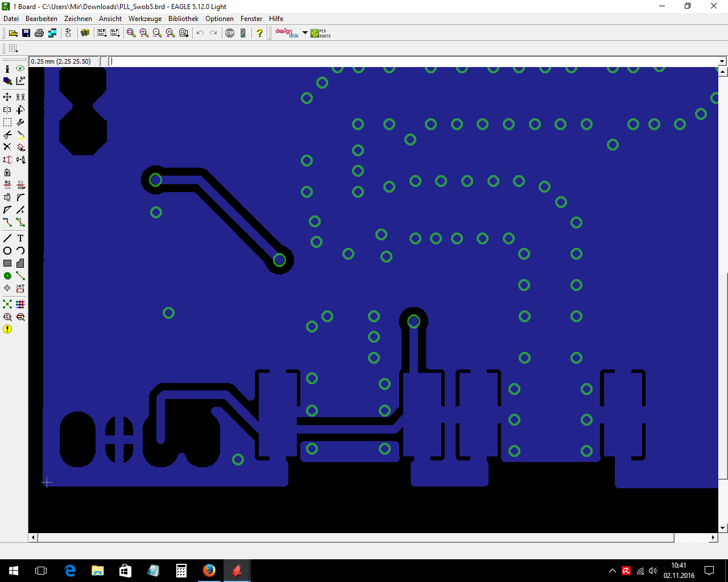Run a script with SCR icon
The image size is (728, 582).
[x=102, y=33]
